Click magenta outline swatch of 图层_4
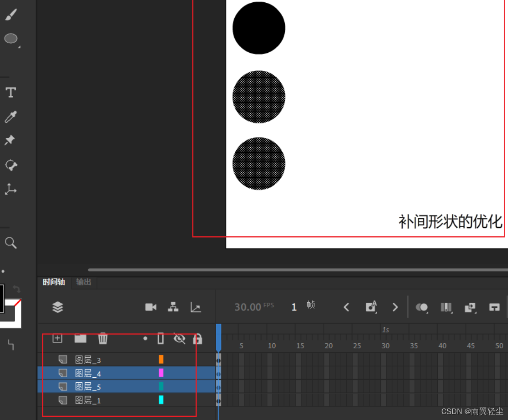Viewport: 511px width, 420px height. point(161,373)
